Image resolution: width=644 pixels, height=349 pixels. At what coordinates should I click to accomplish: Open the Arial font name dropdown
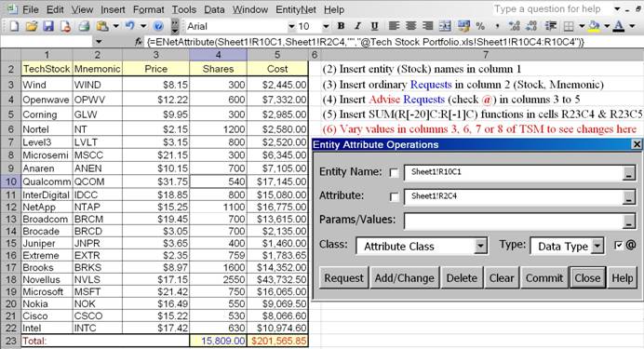[x=291, y=26]
